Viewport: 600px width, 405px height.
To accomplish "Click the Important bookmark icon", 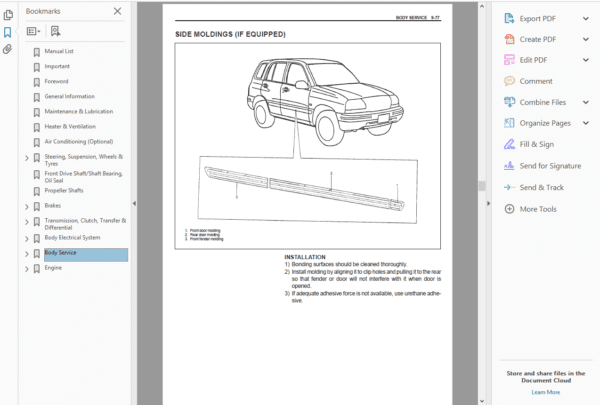I will tap(37, 67).
